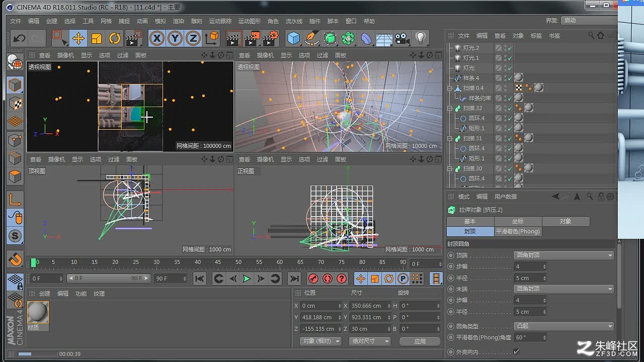Click the search icon in object manager

pyautogui.click(x=592, y=36)
